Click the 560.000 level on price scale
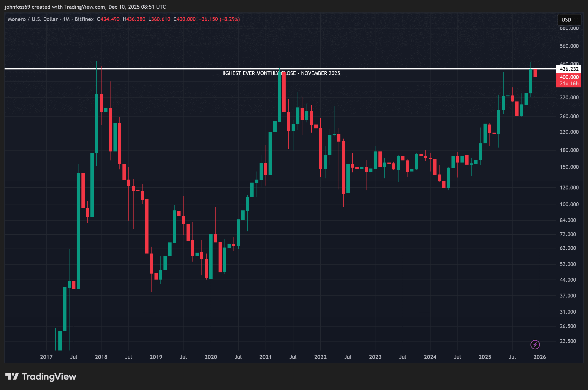This screenshot has width=588, height=390. click(569, 46)
